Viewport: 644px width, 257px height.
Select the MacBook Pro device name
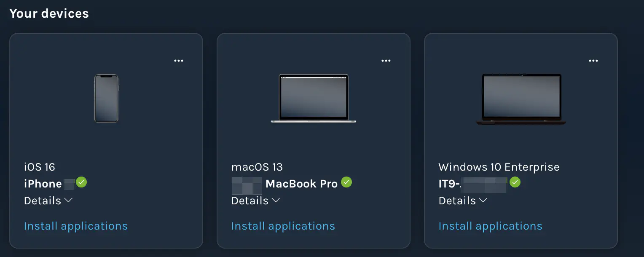click(284, 184)
